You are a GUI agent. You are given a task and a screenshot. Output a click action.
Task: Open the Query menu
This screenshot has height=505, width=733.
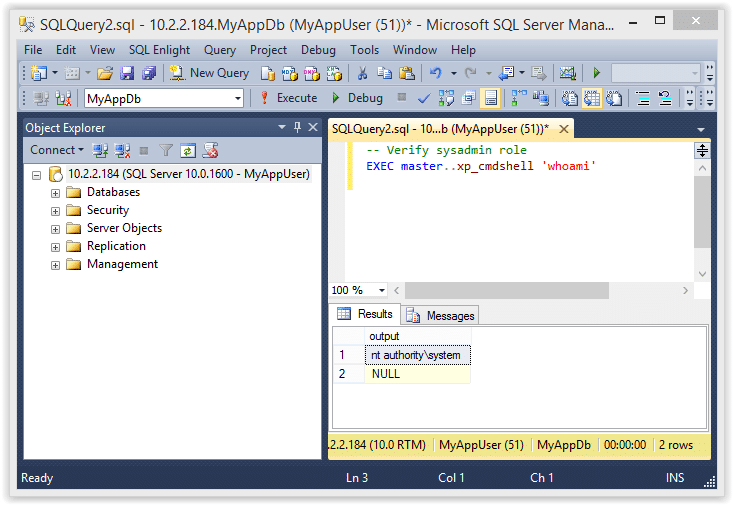tap(220, 50)
